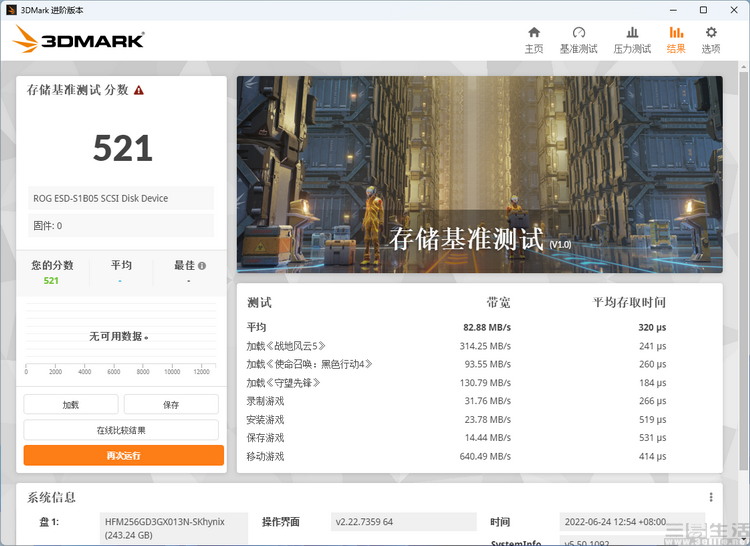Click the 移动游戏 row
The height and width of the screenshot is (546, 750).
(456, 456)
